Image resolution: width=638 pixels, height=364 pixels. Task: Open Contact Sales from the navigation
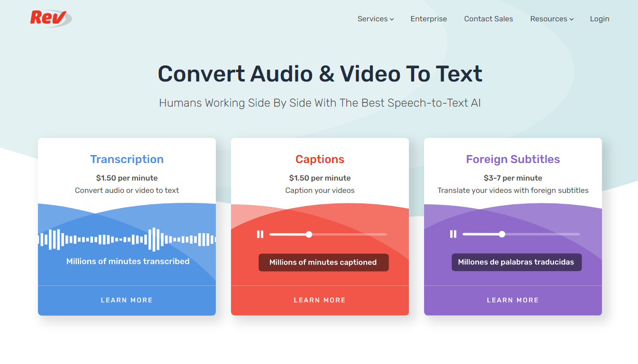tap(489, 19)
